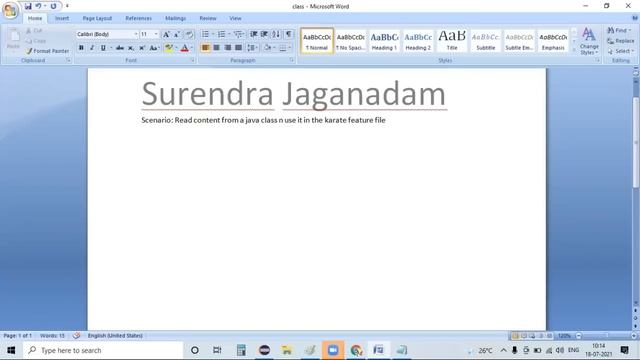Open the Change Styles menu
The width and height of the screenshot is (640, 360).
(589, 41)
